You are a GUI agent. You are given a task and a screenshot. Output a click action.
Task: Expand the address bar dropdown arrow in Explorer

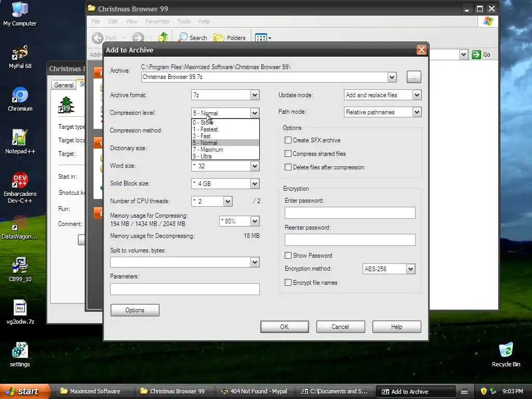pos(463,54)
